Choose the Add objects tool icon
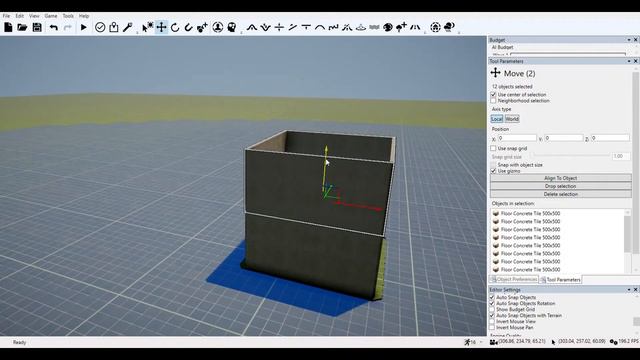Screen dimensions: 640x360 pos(202,27)
